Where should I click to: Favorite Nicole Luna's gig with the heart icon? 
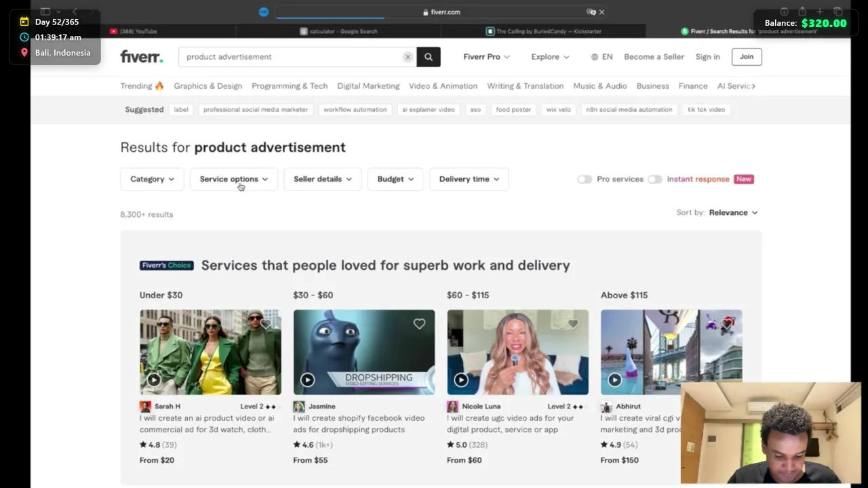[573, 324]
